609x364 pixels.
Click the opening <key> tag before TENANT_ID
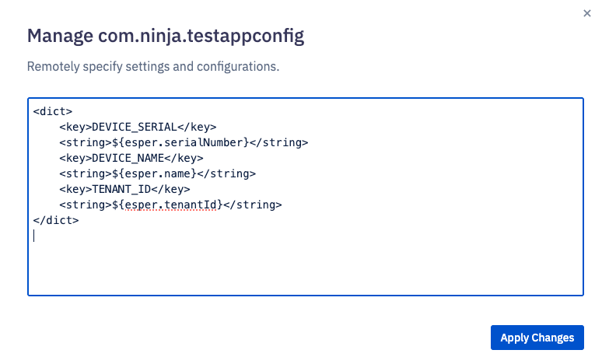75,189
